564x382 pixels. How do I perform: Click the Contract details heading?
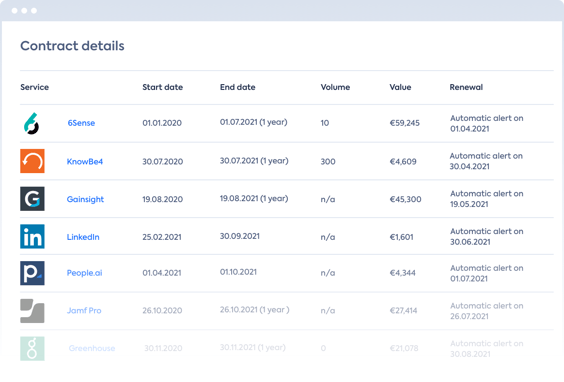click(x=72, y=46)
